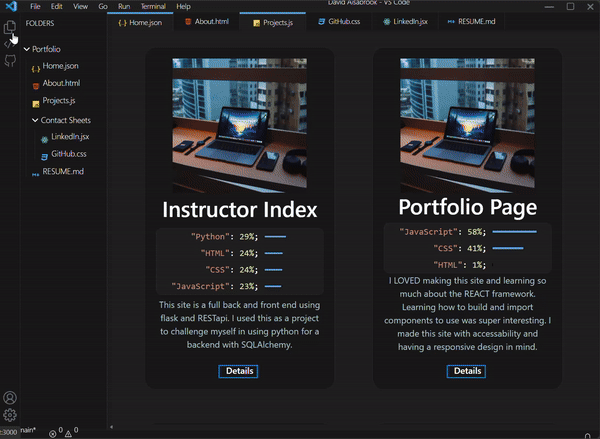Collapse the Portfolio folder

(x=25, y=48)
